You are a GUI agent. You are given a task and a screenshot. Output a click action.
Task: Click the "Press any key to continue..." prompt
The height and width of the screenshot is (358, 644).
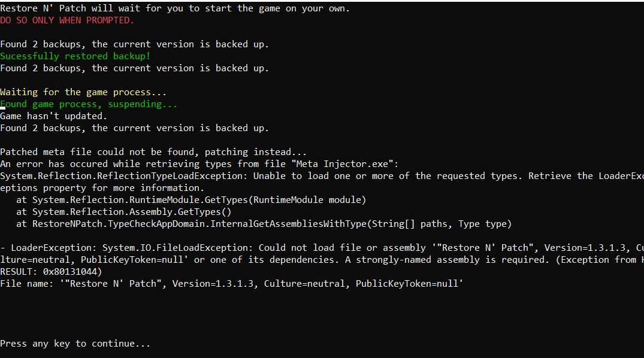click(x=75, y=344)
